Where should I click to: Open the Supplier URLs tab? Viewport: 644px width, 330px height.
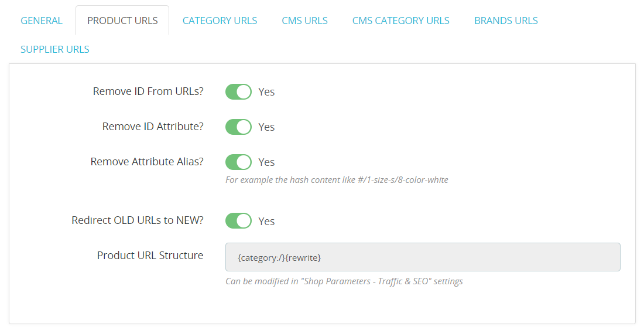click(55, 49)
